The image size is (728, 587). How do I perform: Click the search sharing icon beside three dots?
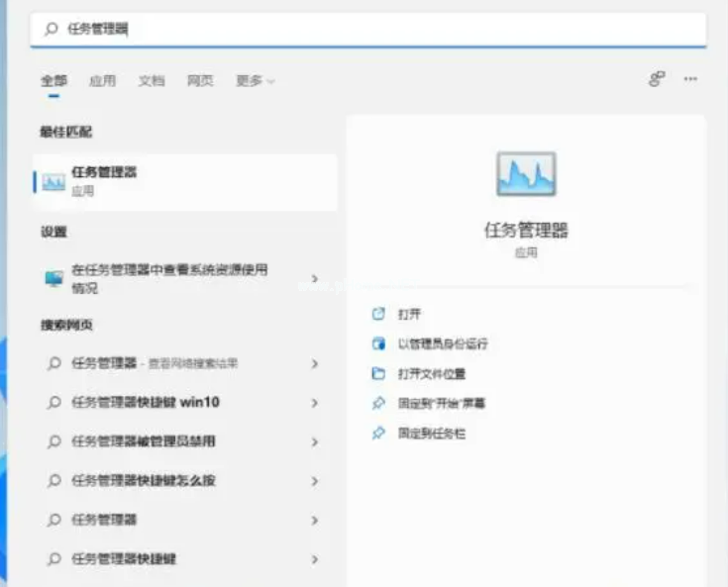(656, 79)
